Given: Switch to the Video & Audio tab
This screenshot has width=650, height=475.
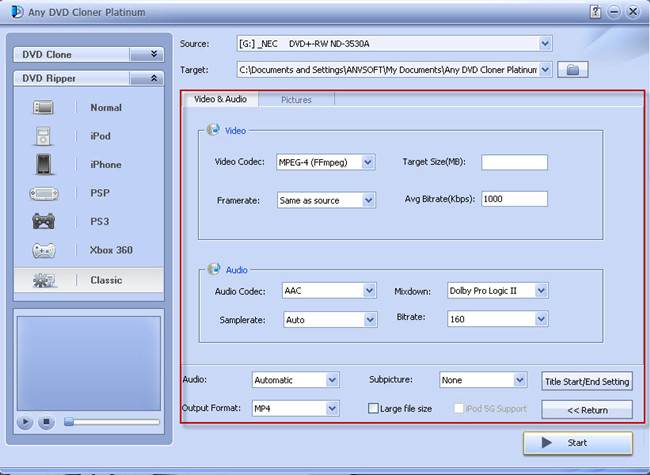Looking at the screenshot, I should [x=221, y=99].
